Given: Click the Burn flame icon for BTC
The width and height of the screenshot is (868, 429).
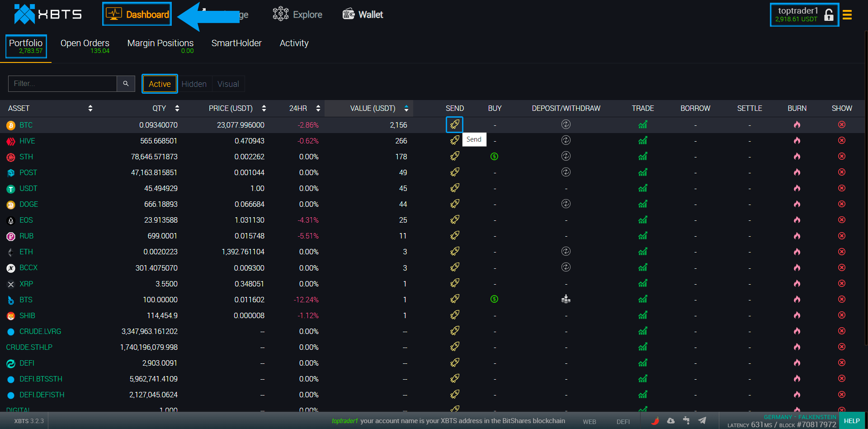Looking at the screenshot, I should (x=797, y=124).
